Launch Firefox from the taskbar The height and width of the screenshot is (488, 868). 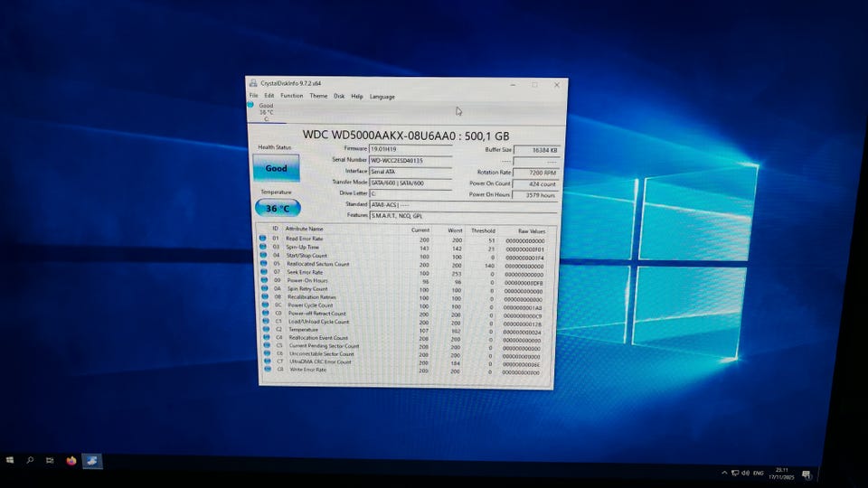(71, 460)
